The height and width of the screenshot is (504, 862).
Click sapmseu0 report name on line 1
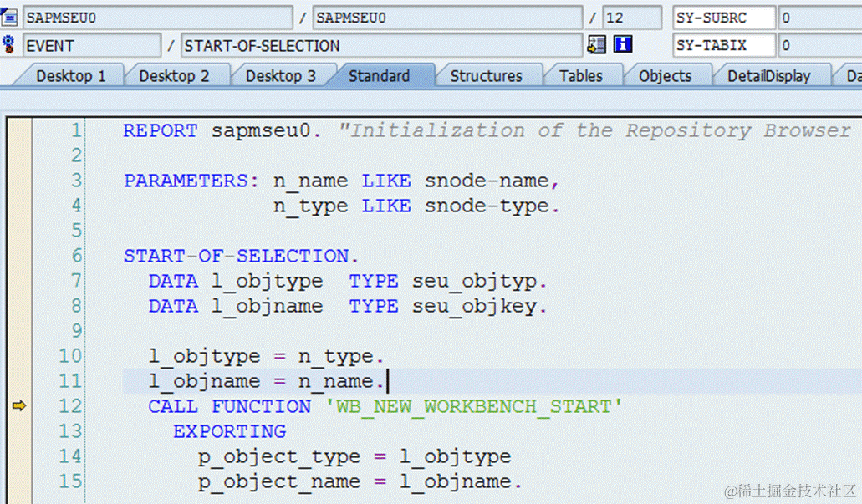coord(261,131)
